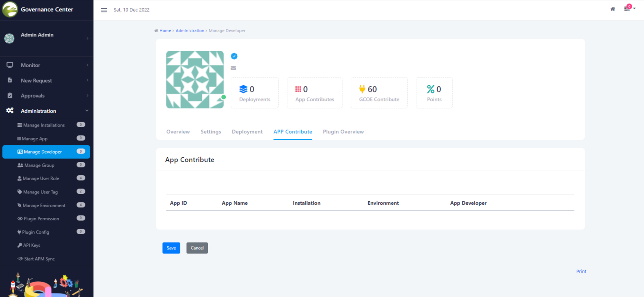The height and width of the screenshot is (297, 644).
Task: Click the Save button
Action: point(171,248)
